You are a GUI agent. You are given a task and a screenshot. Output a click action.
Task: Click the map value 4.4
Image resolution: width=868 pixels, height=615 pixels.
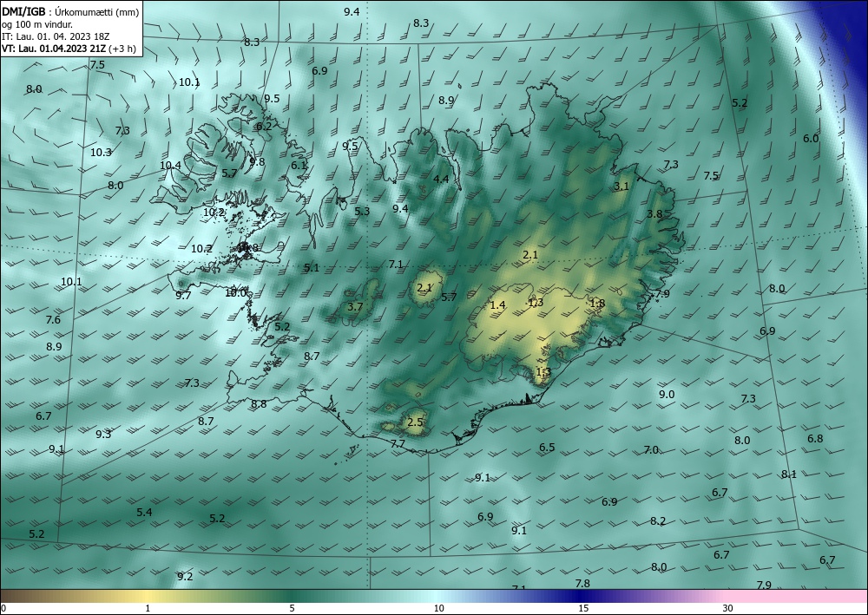441,180
